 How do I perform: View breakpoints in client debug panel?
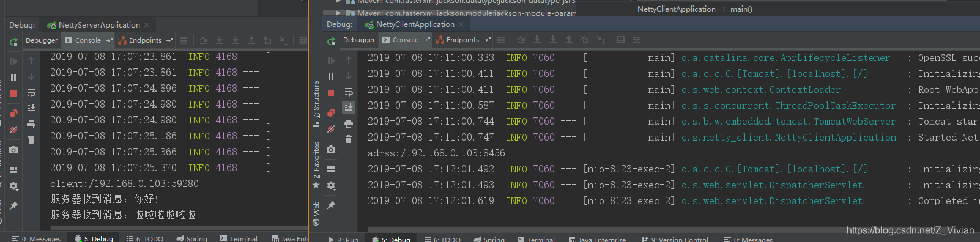[331, 112]
